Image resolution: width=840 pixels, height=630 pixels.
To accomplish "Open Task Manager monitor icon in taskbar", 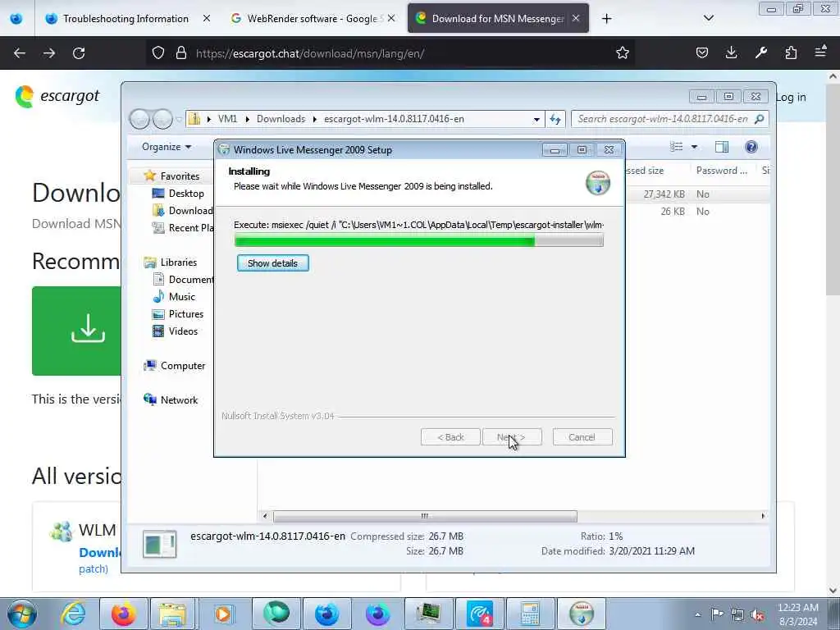I will (x=428, y=614).
